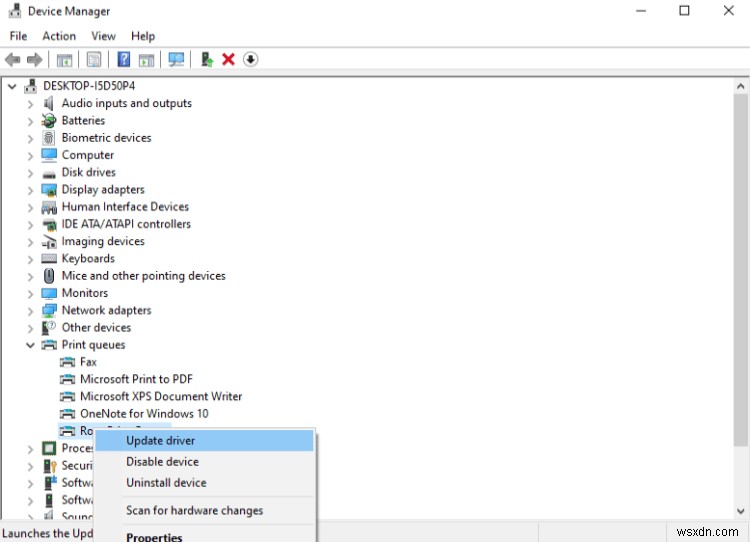
Task: Choose Properties in context menu
Action: (204, 537)
